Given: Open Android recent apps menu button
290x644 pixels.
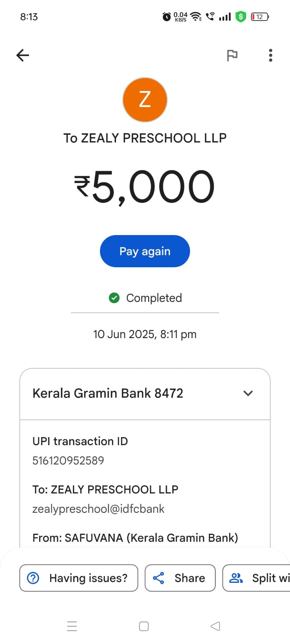Looking at the screenshot, I should (x=72, y=626).
